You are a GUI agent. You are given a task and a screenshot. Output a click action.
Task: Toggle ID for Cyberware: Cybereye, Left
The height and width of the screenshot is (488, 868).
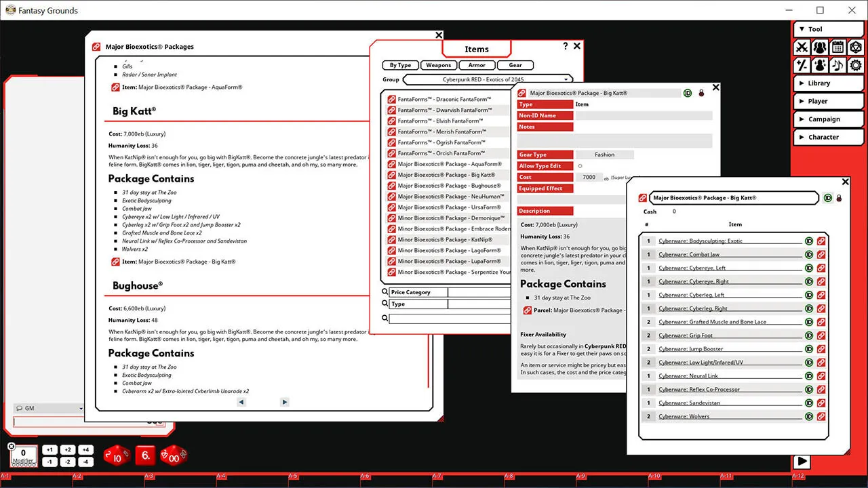808,268
